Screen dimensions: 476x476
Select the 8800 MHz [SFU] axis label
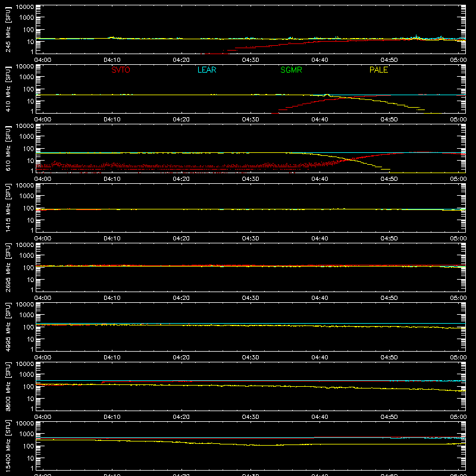(x=8, y=386)
